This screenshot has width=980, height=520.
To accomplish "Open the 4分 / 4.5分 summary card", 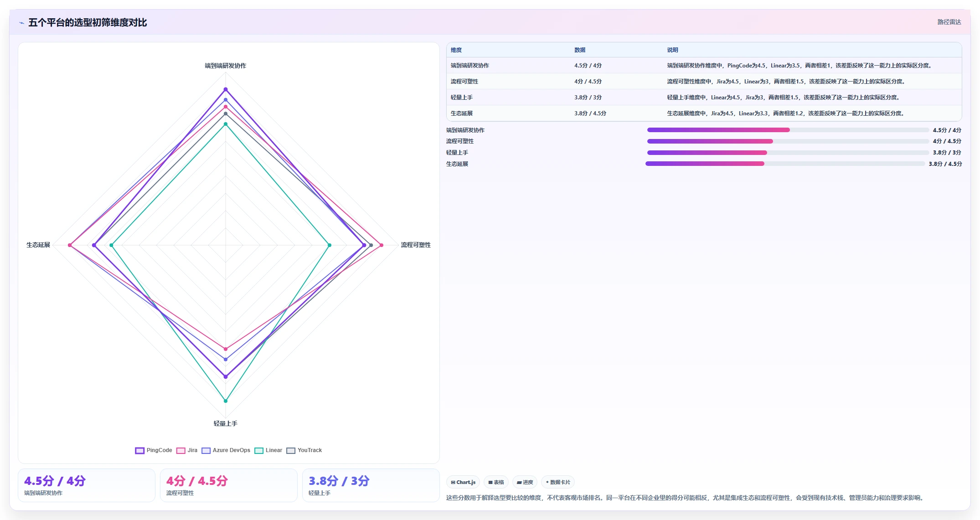I will (x=229, y=485).
